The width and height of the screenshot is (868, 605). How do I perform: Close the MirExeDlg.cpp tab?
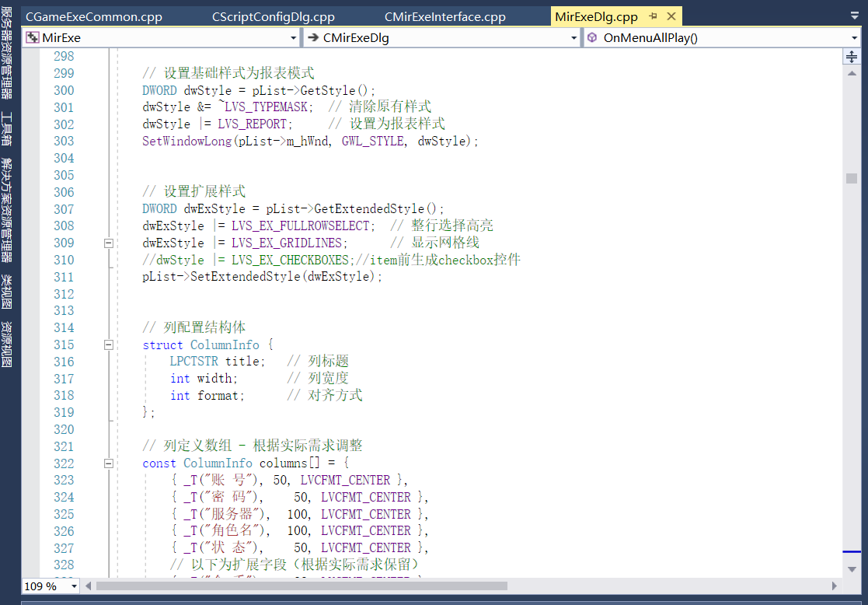coord(671,16)
